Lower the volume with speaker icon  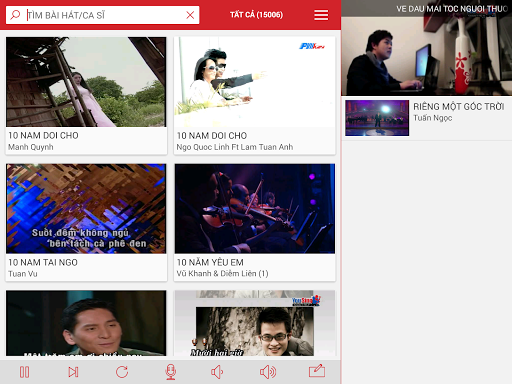click(217, 372)
